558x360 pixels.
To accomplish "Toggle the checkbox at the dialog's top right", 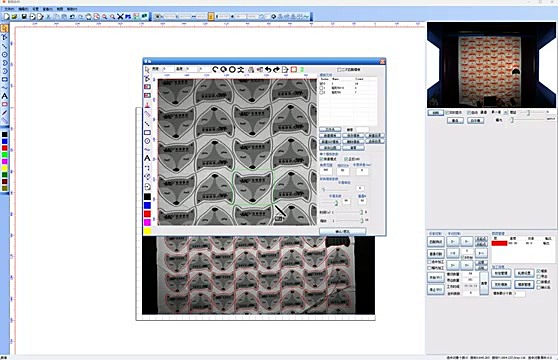I will point(339,70).
